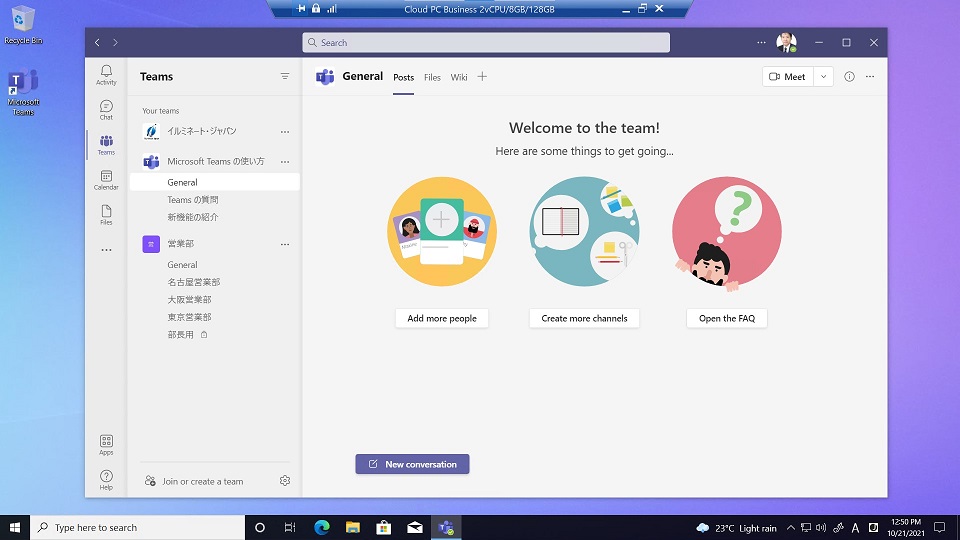Open Help at bottom of left rail
The image size is (960, 540).
tap(106, 480)
